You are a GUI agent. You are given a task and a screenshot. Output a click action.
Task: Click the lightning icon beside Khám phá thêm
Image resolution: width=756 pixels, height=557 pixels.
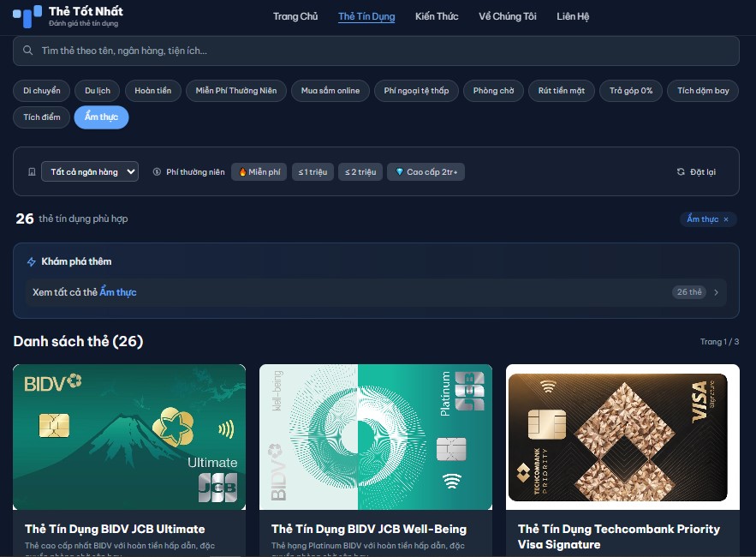pyautogui.click(x=32, y=262)
